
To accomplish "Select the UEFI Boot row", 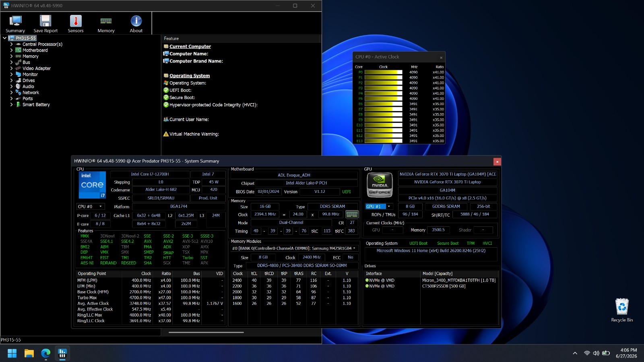I will [180, 90].
